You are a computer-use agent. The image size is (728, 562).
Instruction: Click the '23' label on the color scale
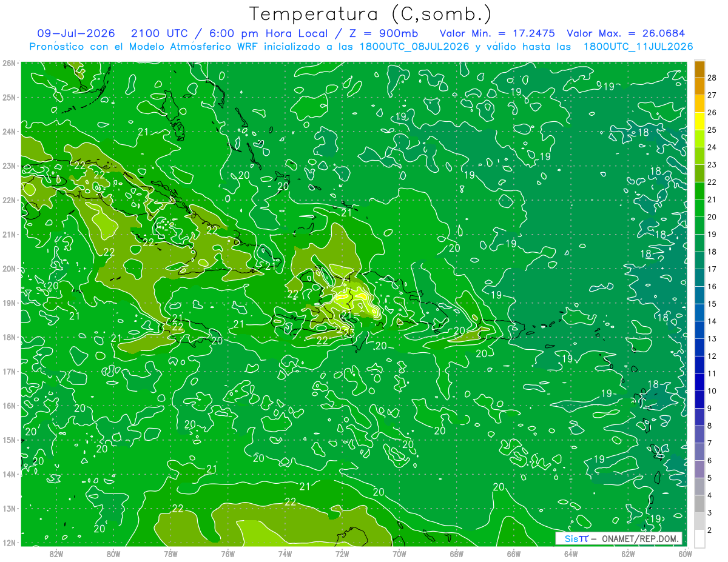[x=712, y=164]
